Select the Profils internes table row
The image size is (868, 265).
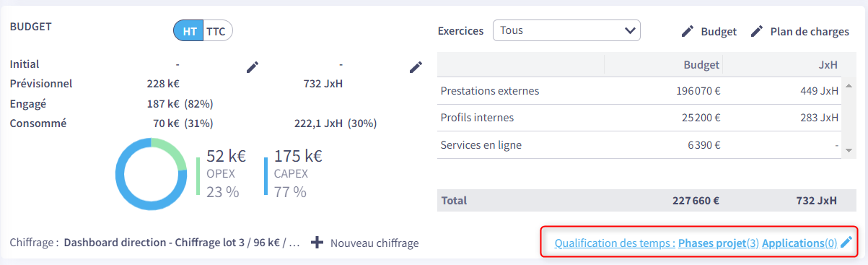(x=639, y=118)
